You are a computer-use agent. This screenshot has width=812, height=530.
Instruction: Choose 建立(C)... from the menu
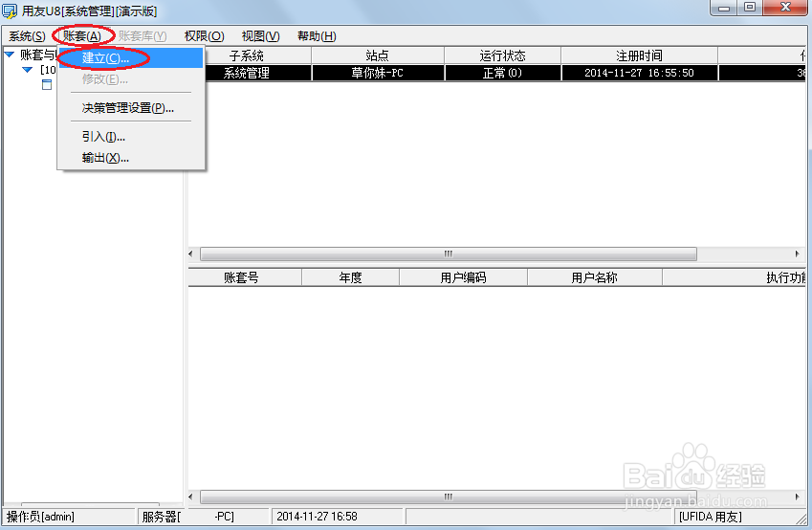[130, 58]
